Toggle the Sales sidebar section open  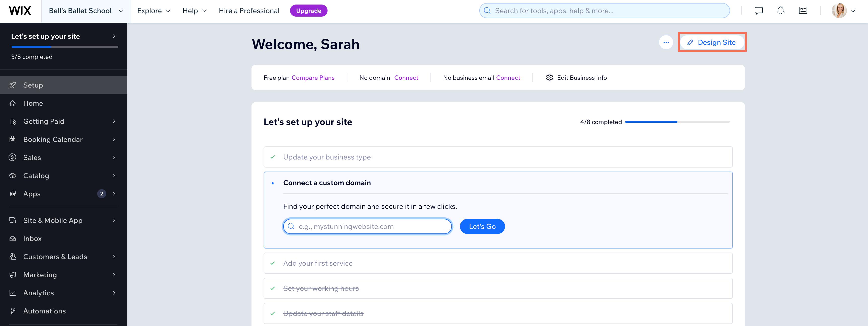pyautogui.click(x=62, y=157)
